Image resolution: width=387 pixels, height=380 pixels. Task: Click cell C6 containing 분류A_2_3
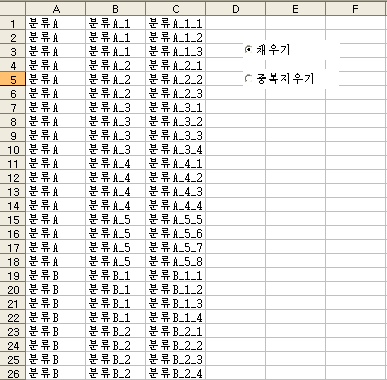176,93
